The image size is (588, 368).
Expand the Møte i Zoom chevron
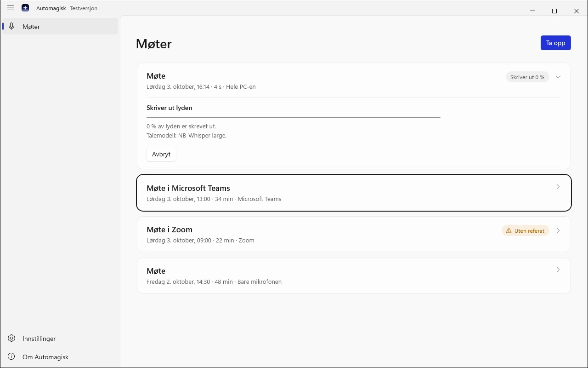coord(558,230)
